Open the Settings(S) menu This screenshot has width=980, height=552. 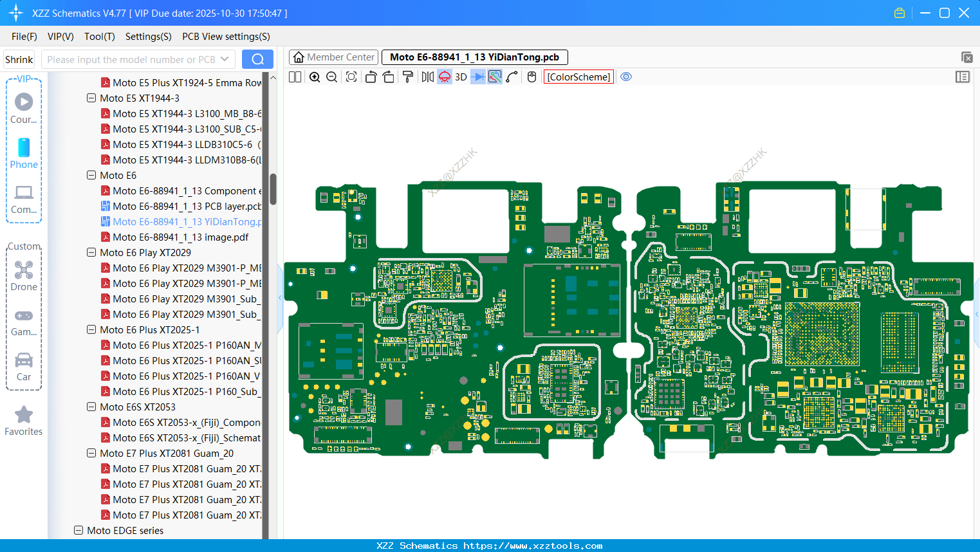pyautogui.click(x=148, y=37)
